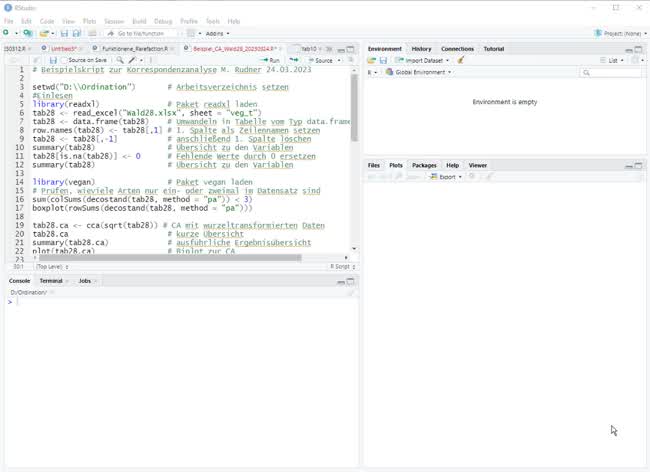650x472 pixels.
Task: Open the Viewer tab
Action: pyautogui.click(x=478, y=165)
